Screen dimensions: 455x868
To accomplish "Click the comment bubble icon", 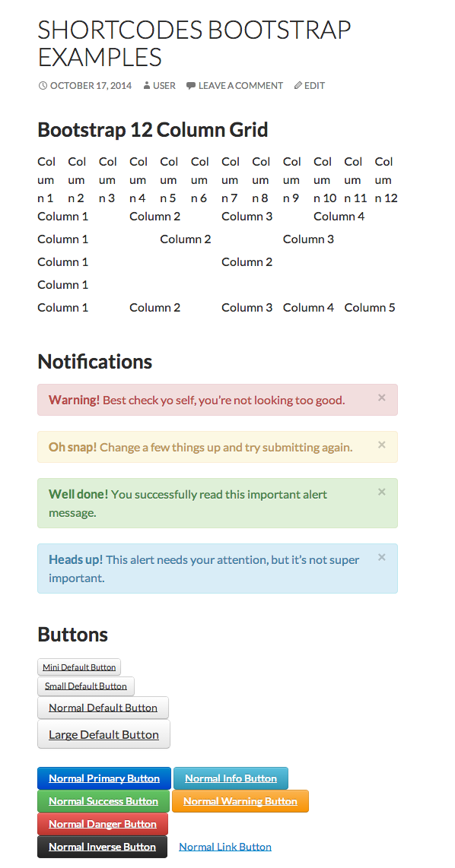I will click(191, 86).
